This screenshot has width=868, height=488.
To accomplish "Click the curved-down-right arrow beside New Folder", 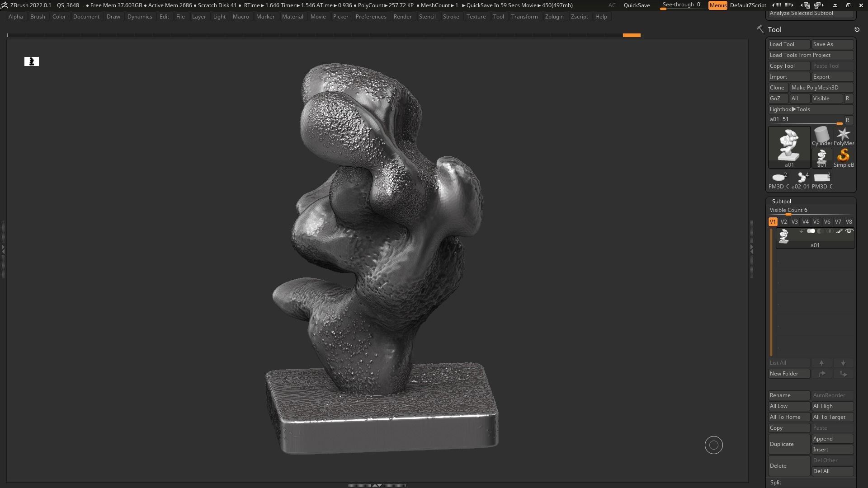I will [843, 374].
